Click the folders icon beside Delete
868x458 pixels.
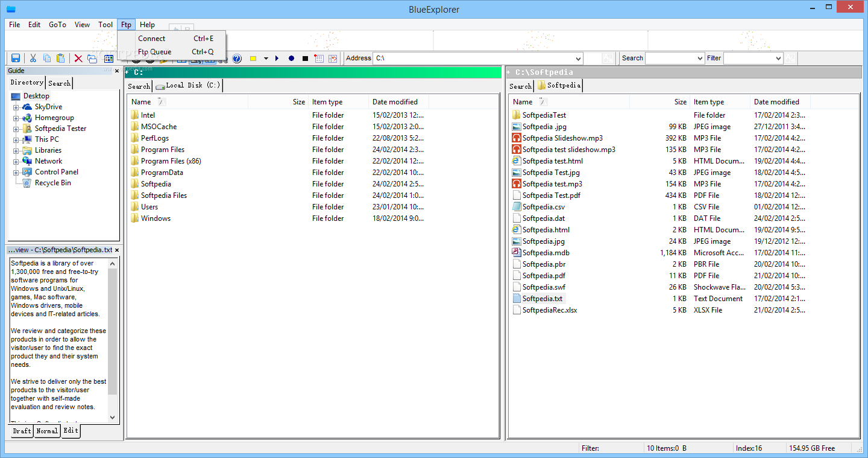(92, 59)
